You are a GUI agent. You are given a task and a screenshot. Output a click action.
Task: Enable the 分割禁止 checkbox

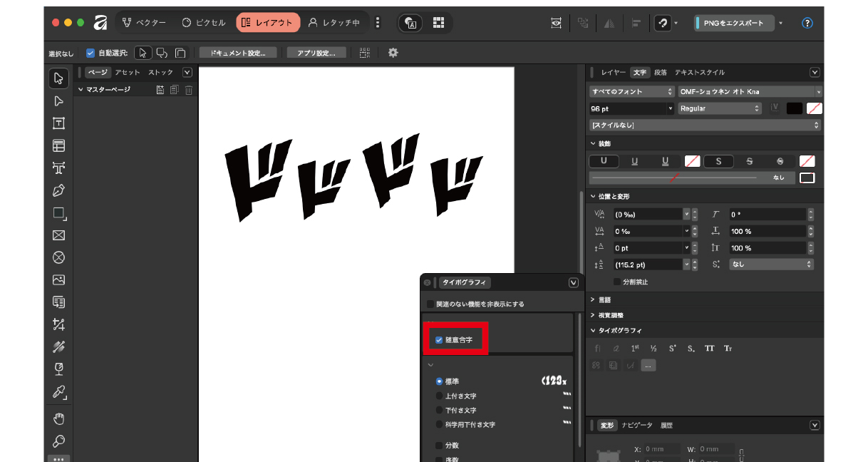click(617, 282)
